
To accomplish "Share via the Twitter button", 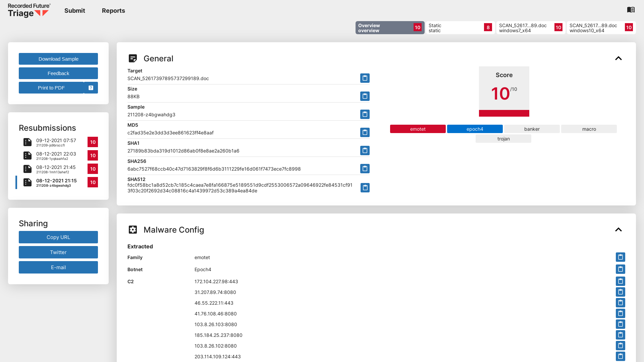I will tap(58, 252).
